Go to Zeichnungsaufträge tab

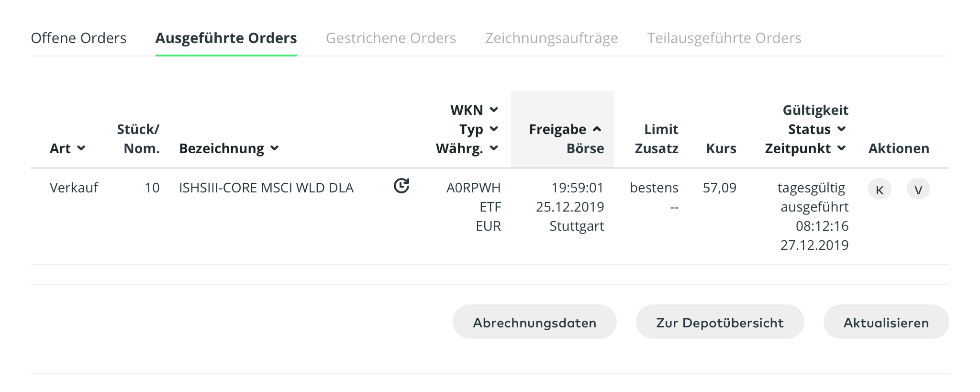pos(551,38)
